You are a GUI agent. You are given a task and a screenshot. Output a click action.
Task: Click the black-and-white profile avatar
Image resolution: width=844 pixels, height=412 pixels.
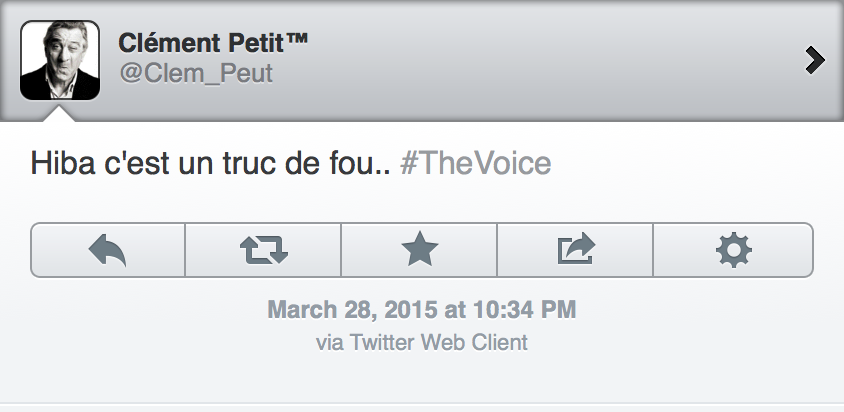coord(60,60)
